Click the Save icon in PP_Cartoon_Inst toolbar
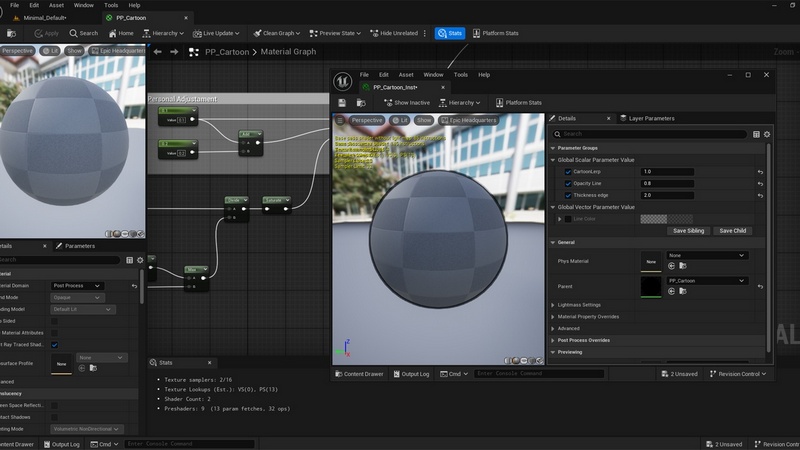The height and width of the screenshot is (450, 800). [342, 102]
